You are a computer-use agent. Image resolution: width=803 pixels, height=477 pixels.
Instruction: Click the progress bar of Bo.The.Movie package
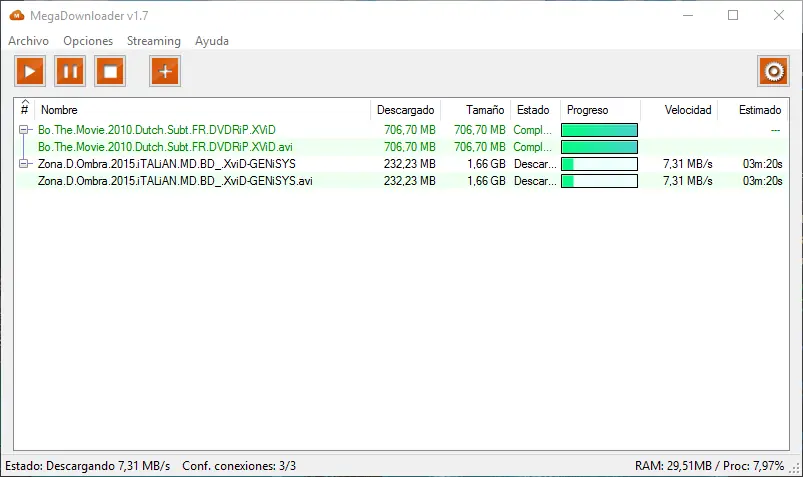click(x=599, y=130)
